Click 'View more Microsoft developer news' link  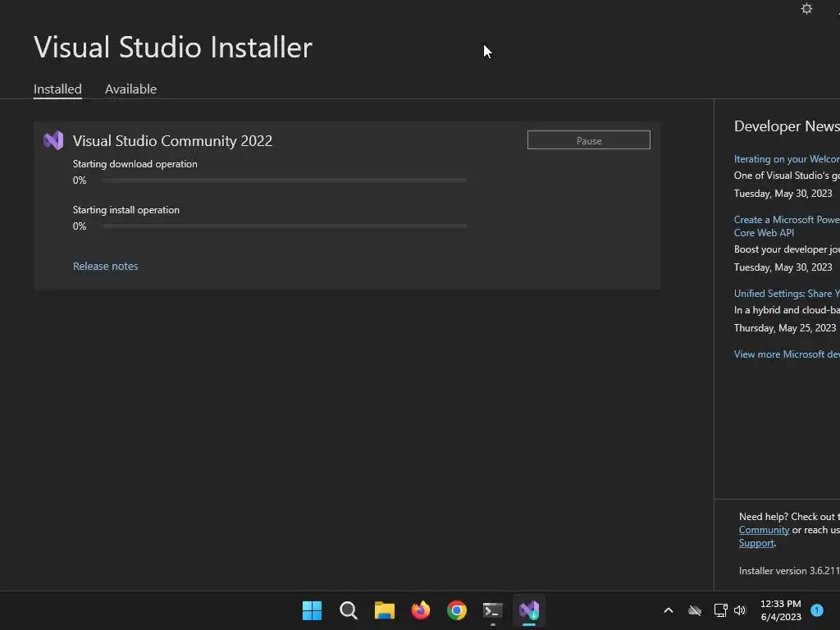[787, 354]
